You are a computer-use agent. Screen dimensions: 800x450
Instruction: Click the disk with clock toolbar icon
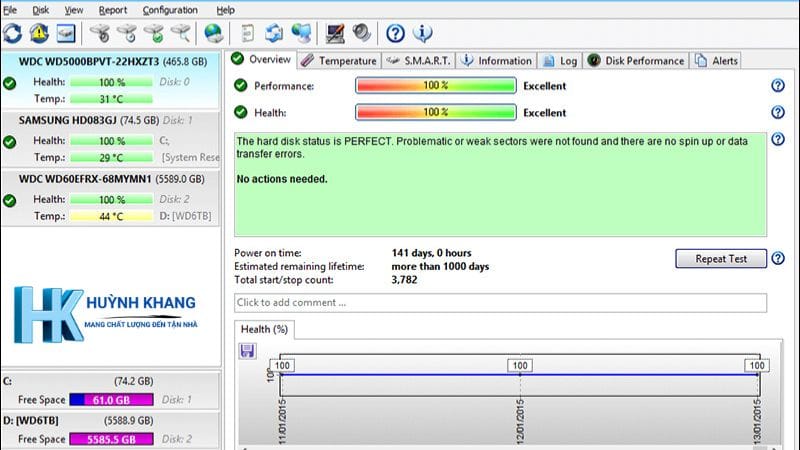(127, 34)
